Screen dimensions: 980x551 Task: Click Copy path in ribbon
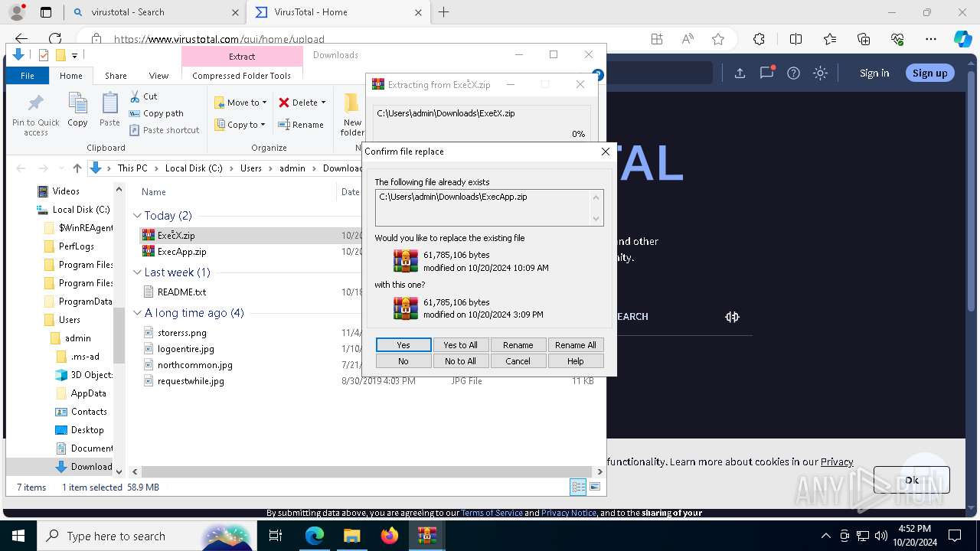click(156, 113)
